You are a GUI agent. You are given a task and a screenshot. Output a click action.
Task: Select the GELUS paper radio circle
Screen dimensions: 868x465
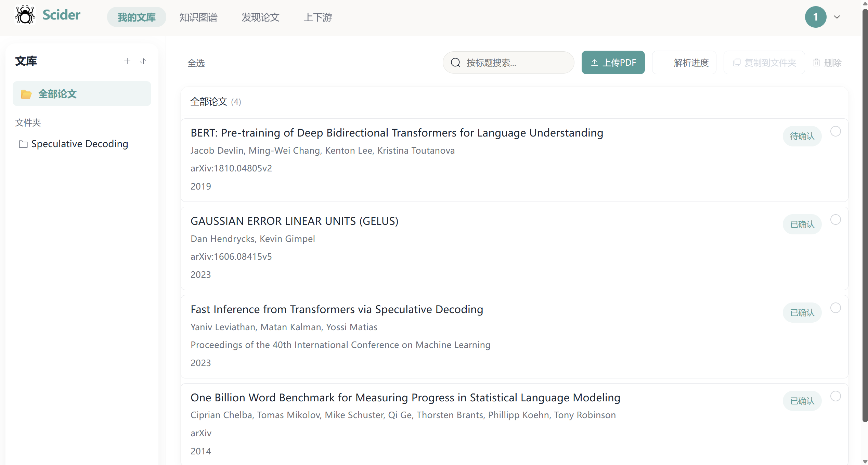[835, 220]
